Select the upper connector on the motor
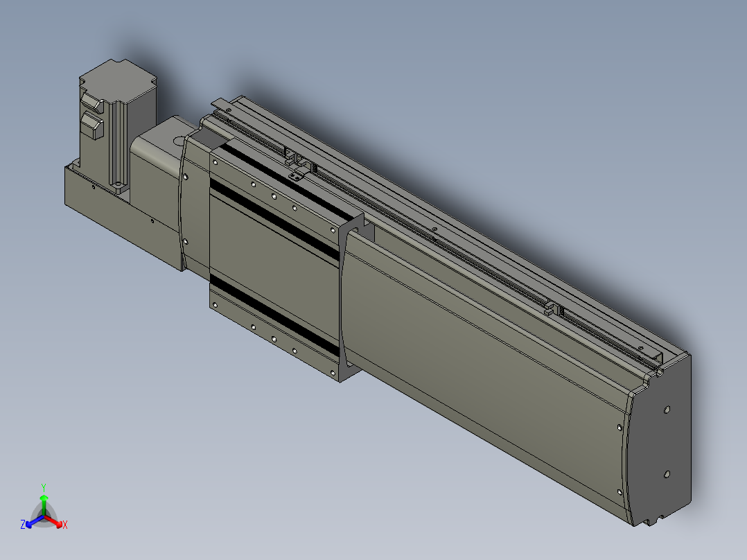 click(x=92, y=103)
